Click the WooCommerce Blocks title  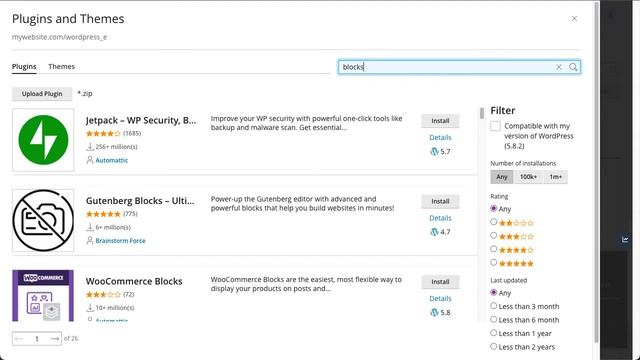coord(134,281)
